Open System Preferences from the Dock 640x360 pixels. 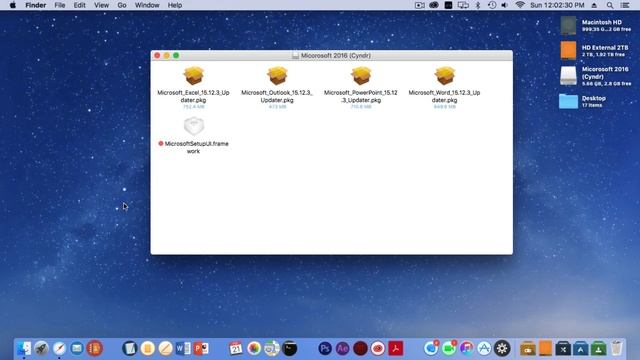(502, 348)
